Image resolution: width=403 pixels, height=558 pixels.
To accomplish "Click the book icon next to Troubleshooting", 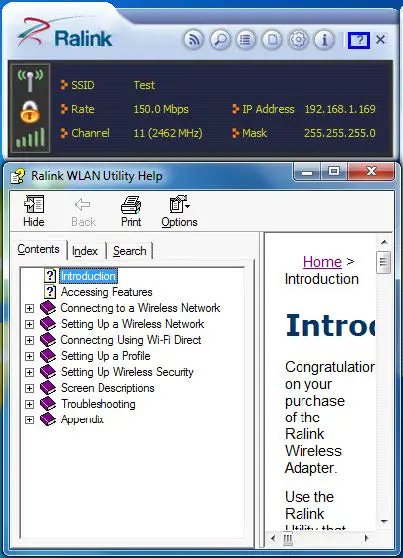I will [48, 404].
